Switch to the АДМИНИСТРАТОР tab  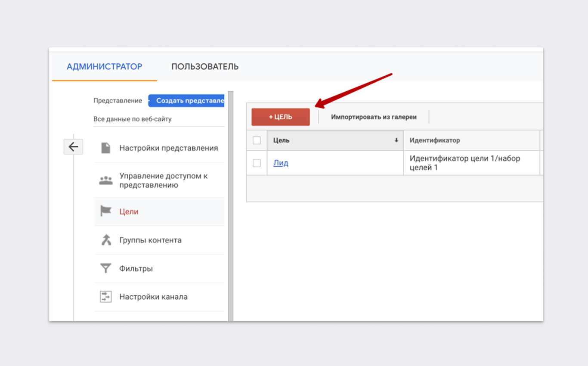click(104, 67)
